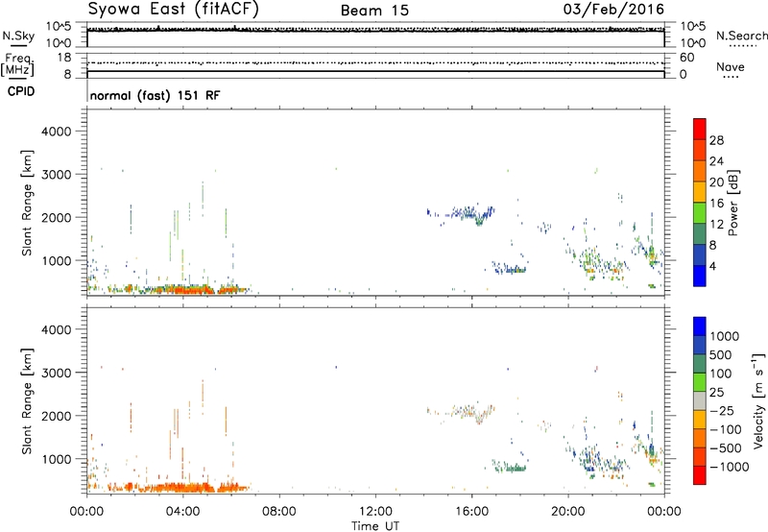Click the '-25' velocity colorbar label
Image resolution: width=768 pixels, height=532 pixels.
(x=721, y=410)
